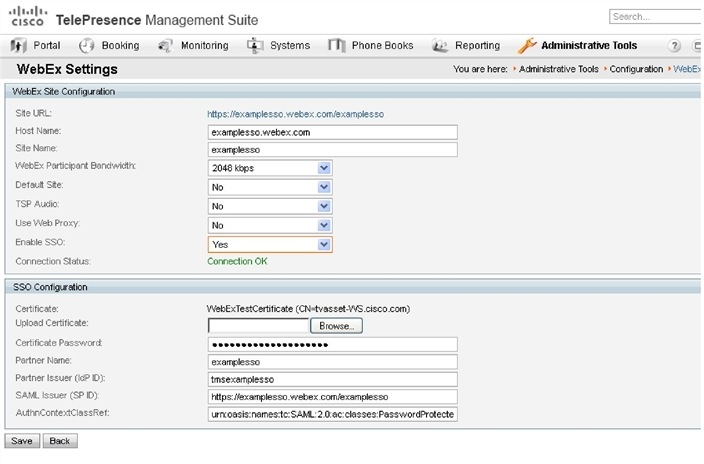Click the Site Name field
704x464 pixels.
tap(333, 150)
